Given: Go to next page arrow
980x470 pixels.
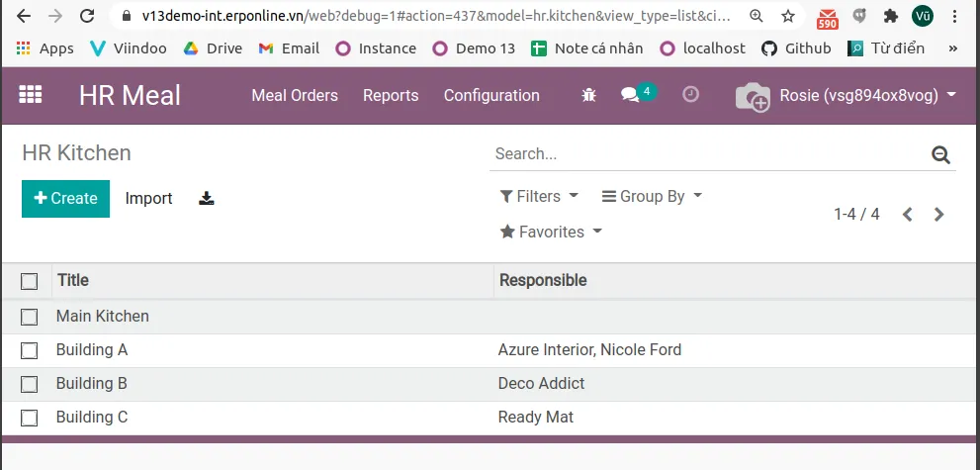Looking at the screenshot, I should click(938, 215).
